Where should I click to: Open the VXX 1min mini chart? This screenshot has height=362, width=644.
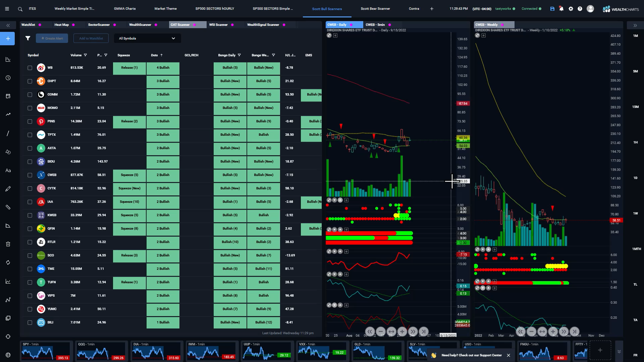(322, 351)
